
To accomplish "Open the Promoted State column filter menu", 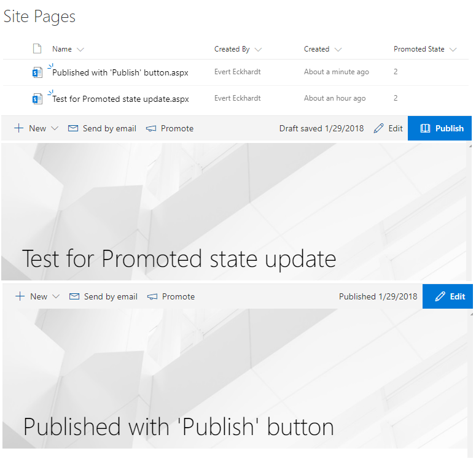I will (x=453, y=49).
